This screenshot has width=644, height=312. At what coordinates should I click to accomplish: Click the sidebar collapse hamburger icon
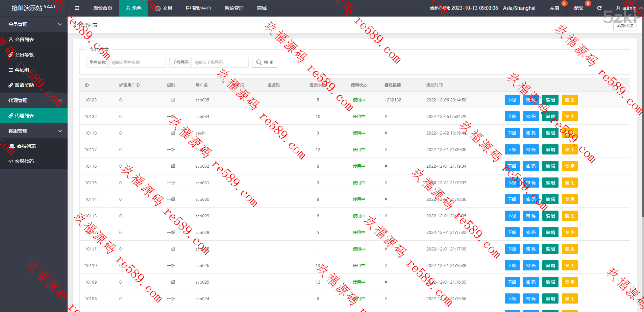click(77, 8)
